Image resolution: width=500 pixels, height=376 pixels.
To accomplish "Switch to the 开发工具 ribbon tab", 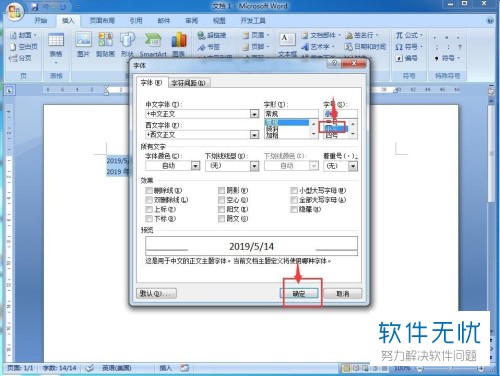I will [x=253, y=21].
